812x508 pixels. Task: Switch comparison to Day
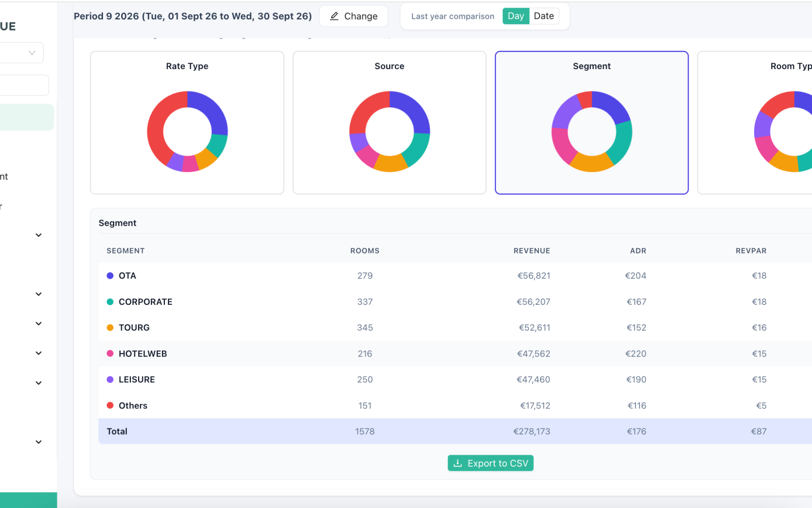click(x=516, y=16)
